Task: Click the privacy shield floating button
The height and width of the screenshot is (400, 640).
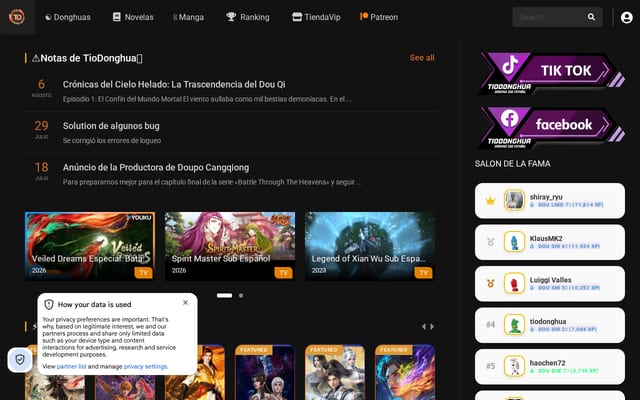Action: (x=20, y=360)
